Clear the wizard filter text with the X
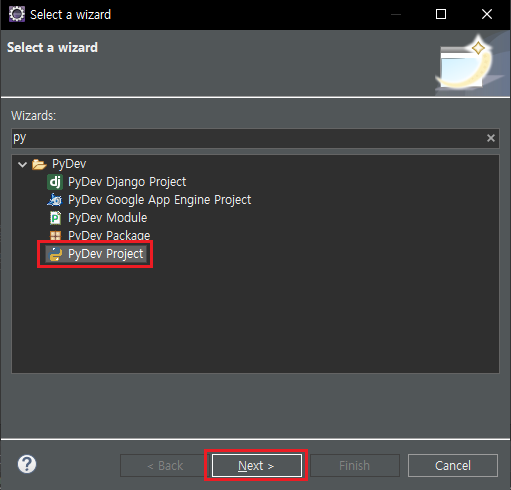Screen dimensions: 511x490 tap(490, 138)
